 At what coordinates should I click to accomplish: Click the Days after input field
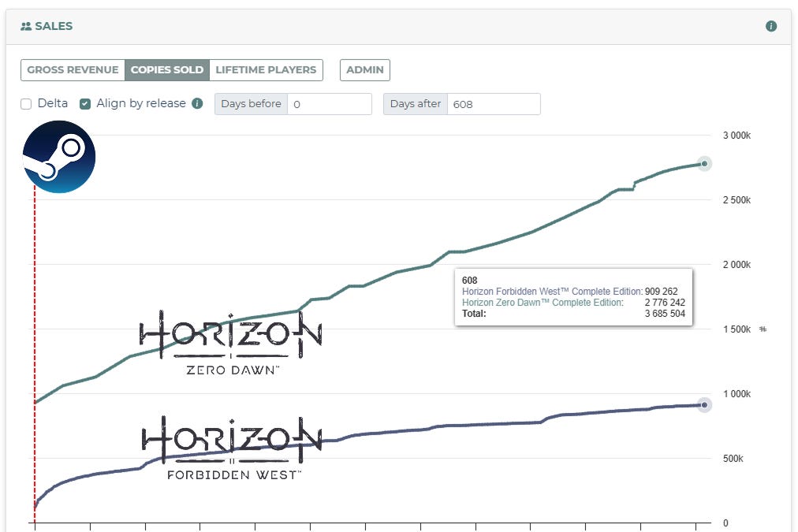click(494, 104)
